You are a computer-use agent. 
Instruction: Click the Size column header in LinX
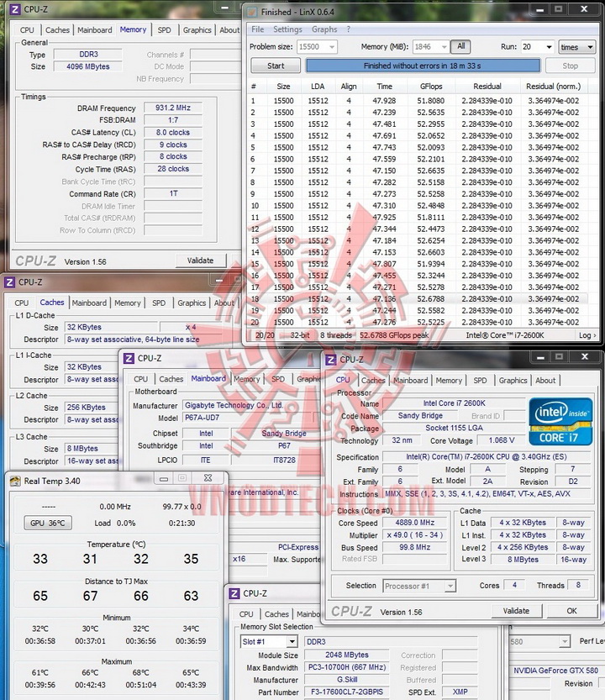pyautogui.click(x=283, y=87)
